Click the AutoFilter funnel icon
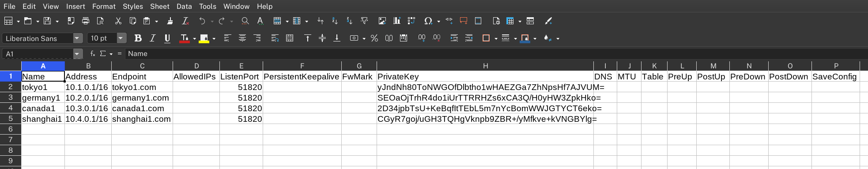868x169 pixels. (364, 21)
